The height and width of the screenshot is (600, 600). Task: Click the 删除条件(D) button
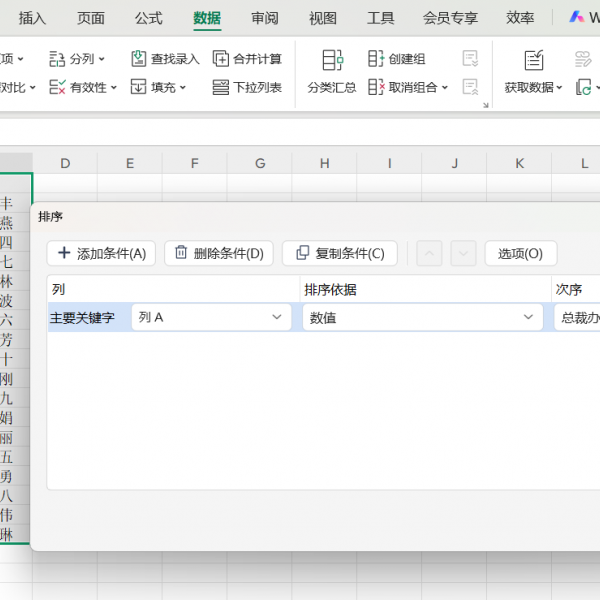(218, 253)
